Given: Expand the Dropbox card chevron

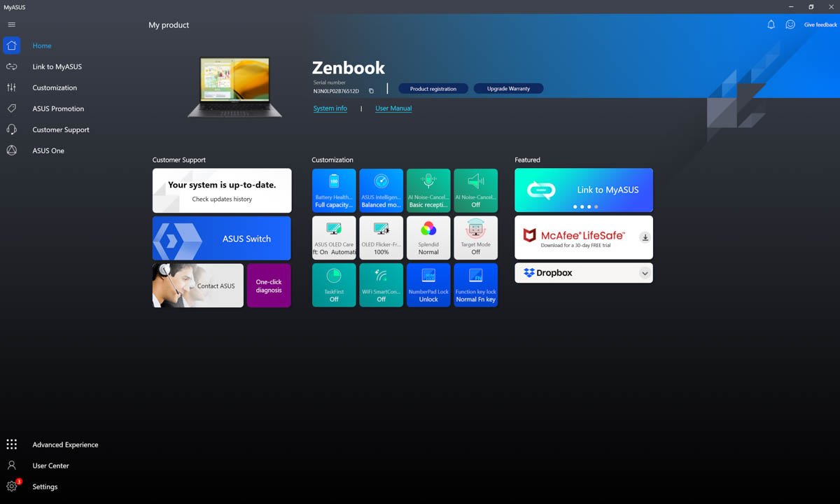Looking at the screenshot, I should point(645,273).
